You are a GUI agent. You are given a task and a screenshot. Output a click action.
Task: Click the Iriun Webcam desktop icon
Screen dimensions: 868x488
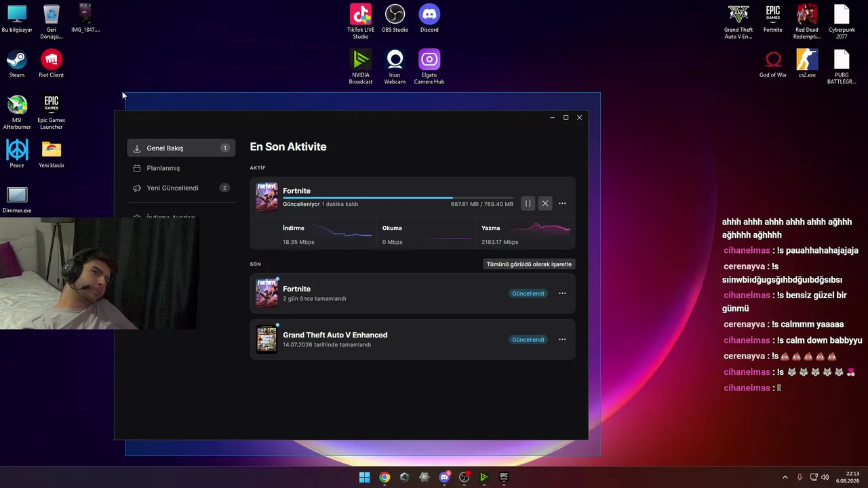(x=395, y=67)
